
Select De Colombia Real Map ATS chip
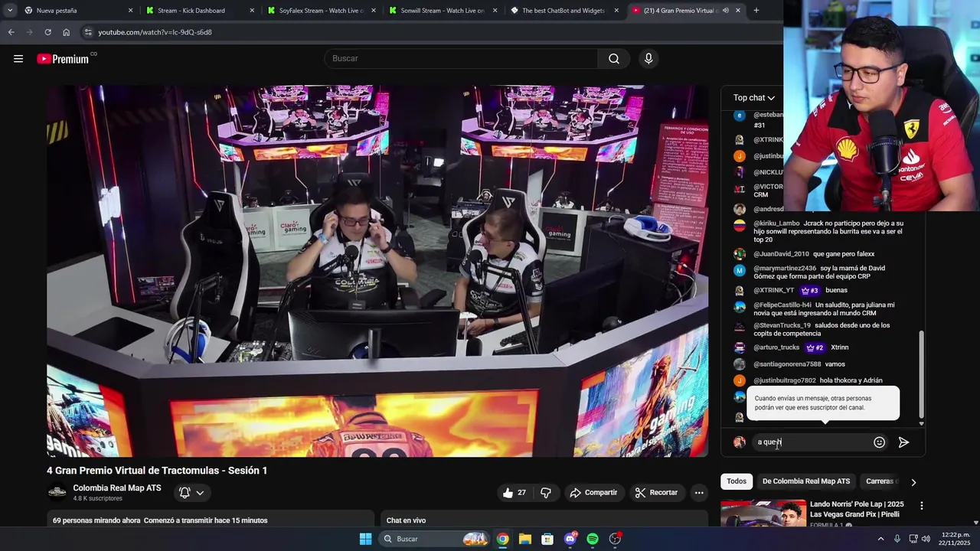[x=806, y=481]
